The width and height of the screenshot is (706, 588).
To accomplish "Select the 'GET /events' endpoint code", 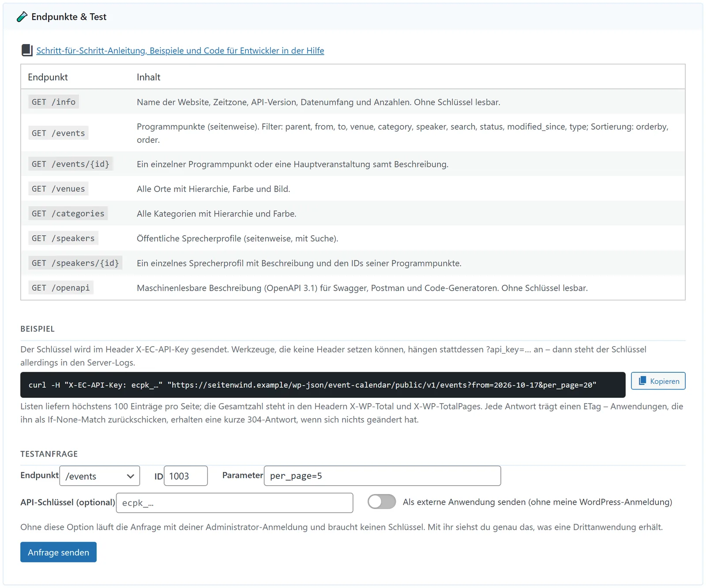I will 58,133.
